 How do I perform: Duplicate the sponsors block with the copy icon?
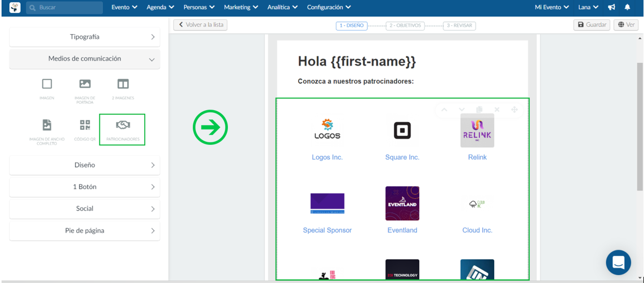(x=479, y=110)
